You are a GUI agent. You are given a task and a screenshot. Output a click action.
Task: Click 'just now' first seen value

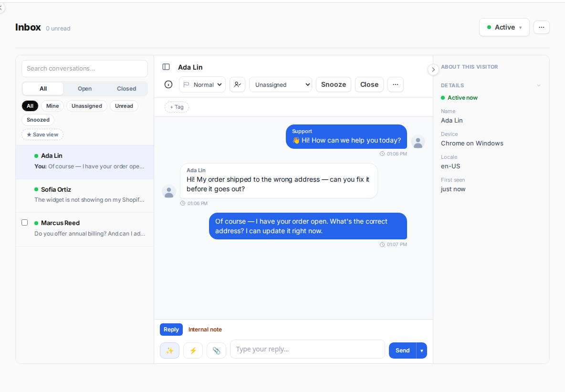[453, 189]
